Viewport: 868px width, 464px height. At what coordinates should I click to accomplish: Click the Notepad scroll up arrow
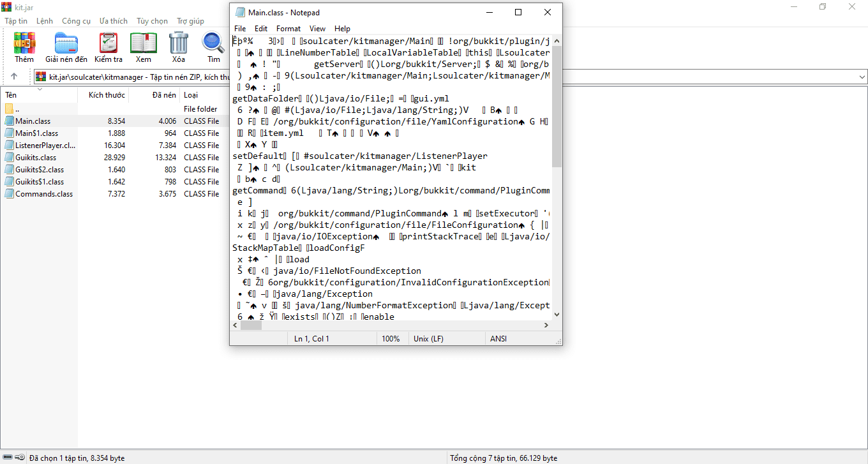557,40
